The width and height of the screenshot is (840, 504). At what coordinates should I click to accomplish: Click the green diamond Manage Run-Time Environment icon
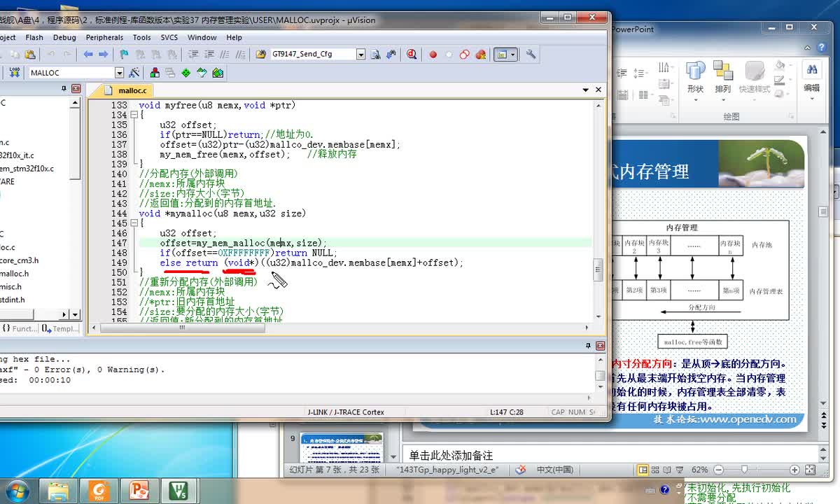(x=185, y=72)
